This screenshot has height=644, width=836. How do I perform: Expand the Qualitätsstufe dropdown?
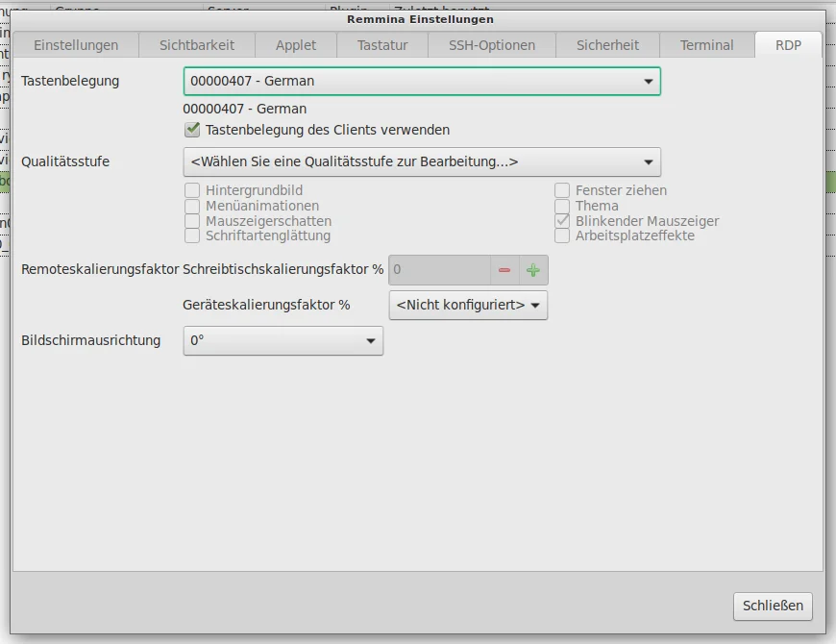pos(421,161)
